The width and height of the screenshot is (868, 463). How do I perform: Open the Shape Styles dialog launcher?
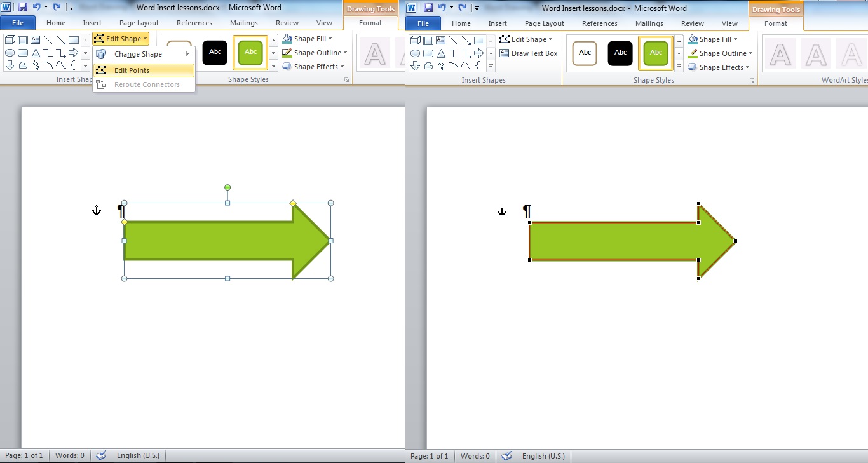(x=347, y=79)
